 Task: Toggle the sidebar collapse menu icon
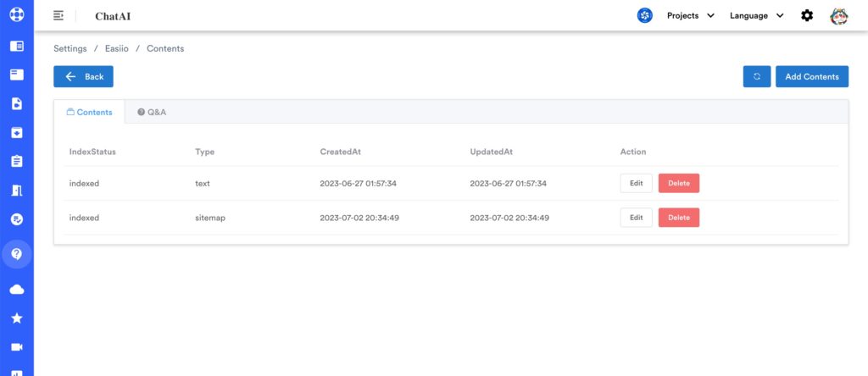tap(58, 15)
